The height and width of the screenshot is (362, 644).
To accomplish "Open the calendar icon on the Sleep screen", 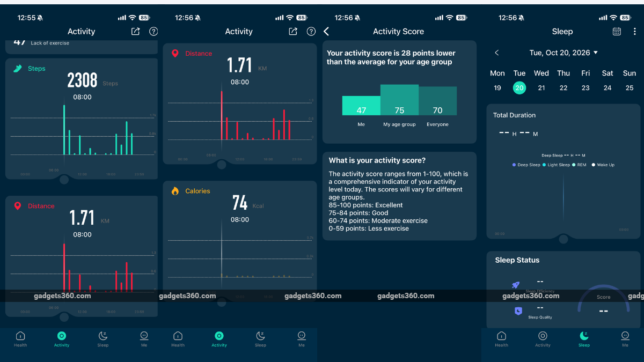I will pos(617,32).
